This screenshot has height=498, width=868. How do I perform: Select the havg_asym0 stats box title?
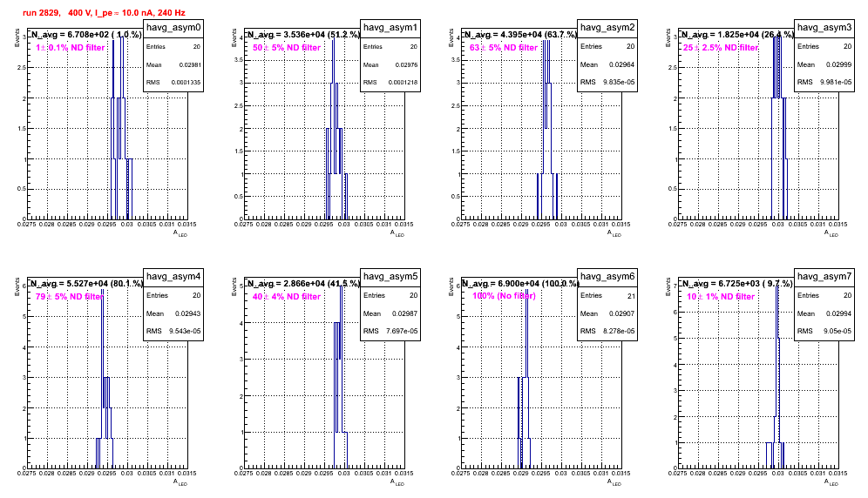coord(173,28)
